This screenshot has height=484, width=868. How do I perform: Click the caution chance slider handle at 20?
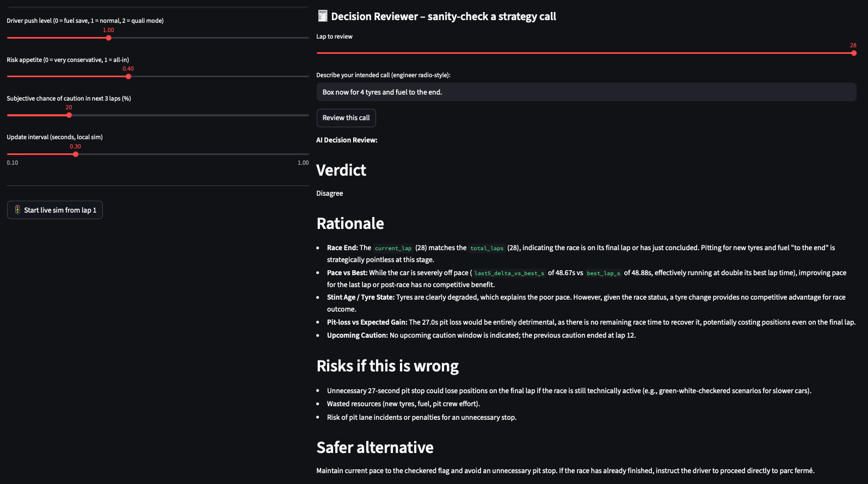point(69,115)
